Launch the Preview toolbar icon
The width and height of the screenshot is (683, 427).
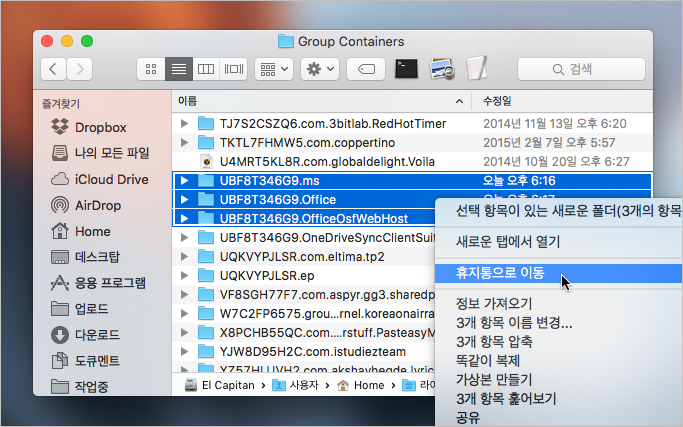441,69
